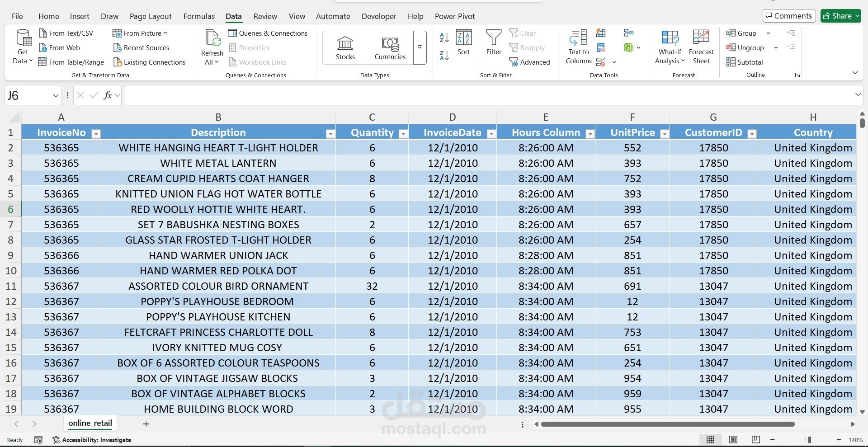Open the Group dropdown arrow in Outline
Image resolution: width=868 pixels, height=447 pixels.
point(769,33)
